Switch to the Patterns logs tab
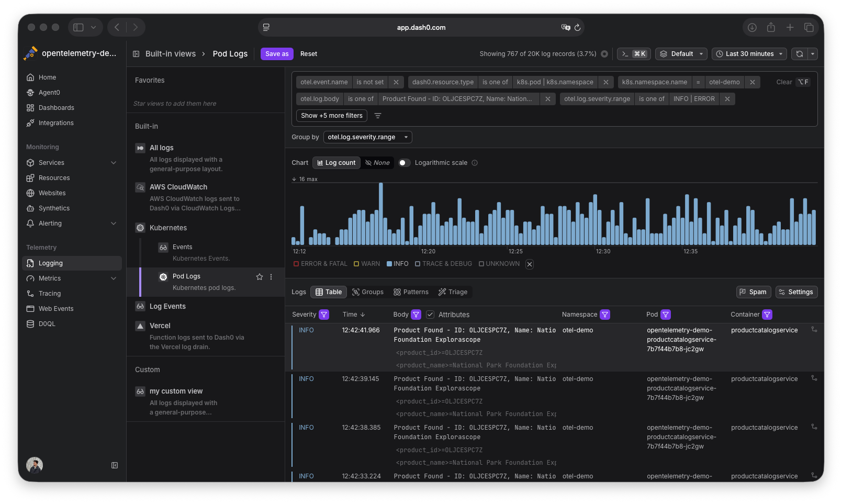 (x=411, y=292)
